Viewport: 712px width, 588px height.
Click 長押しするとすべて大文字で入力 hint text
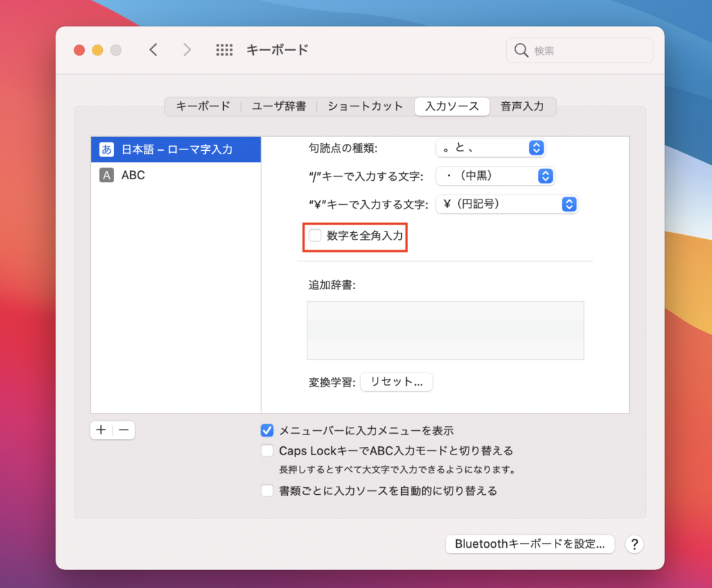397,469
